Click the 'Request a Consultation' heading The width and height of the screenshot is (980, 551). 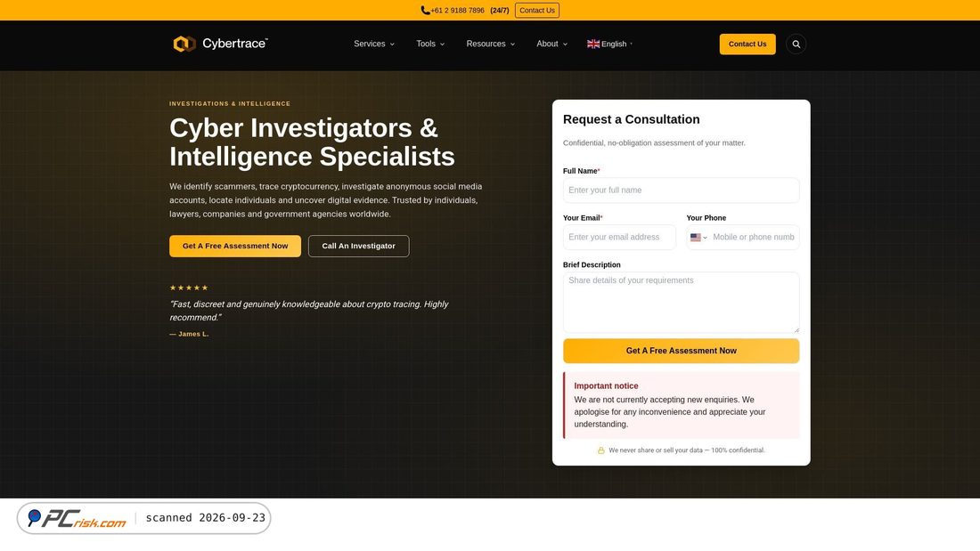click(x=632, y=119)
